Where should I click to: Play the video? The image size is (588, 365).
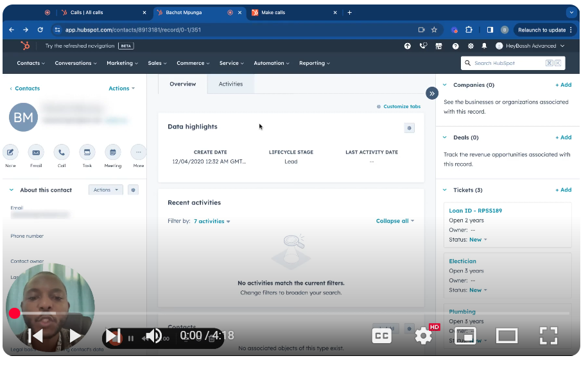coord(75,335)
